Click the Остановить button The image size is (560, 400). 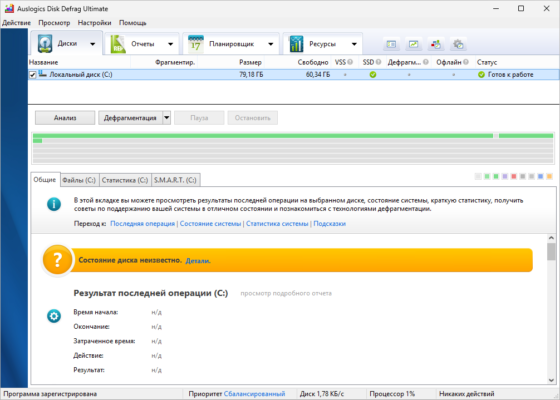pyautogui.click(x=252, y=118)
